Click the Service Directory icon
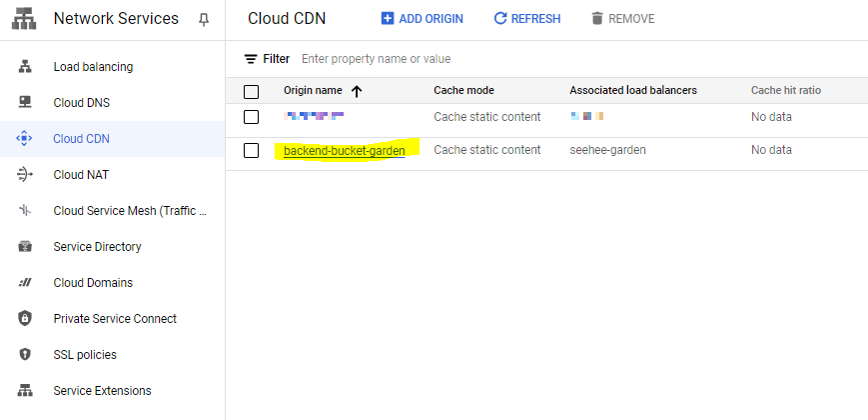The width and height of the screenshot is (868, 420). point(25,247)
